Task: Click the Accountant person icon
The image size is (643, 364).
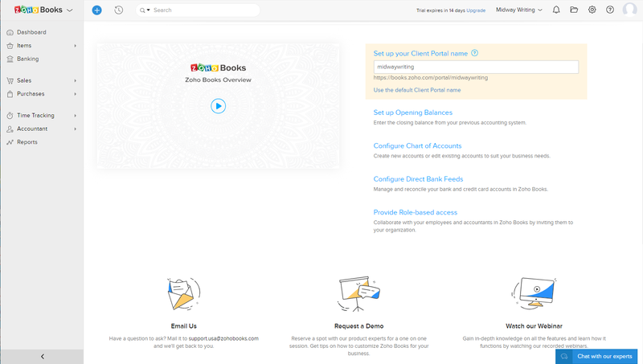Action: tap(10, 129)
